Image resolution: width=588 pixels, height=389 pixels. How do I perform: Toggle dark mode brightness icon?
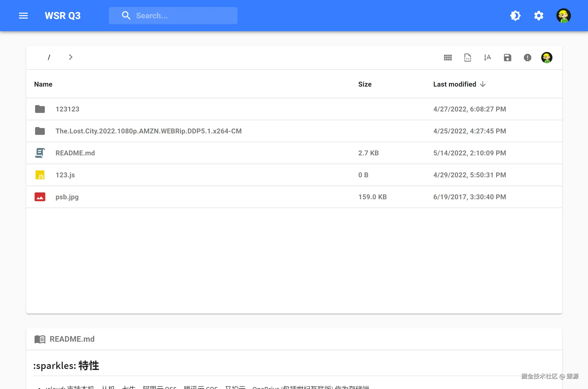pos(515,16)
